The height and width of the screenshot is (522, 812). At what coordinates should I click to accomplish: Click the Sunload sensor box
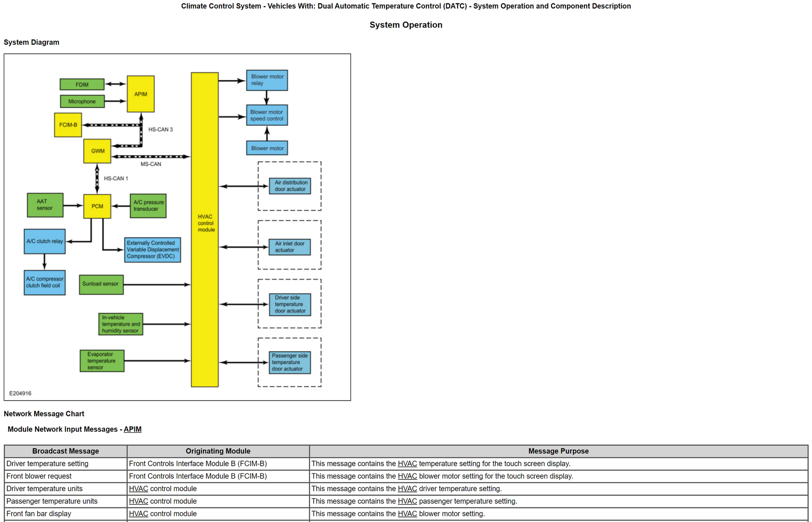tap(101, 284)
